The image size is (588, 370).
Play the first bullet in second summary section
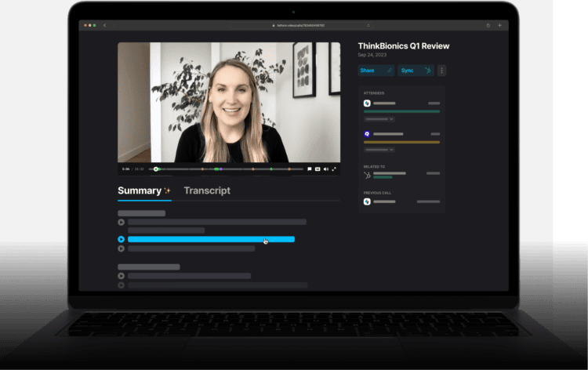click(121, 276)
